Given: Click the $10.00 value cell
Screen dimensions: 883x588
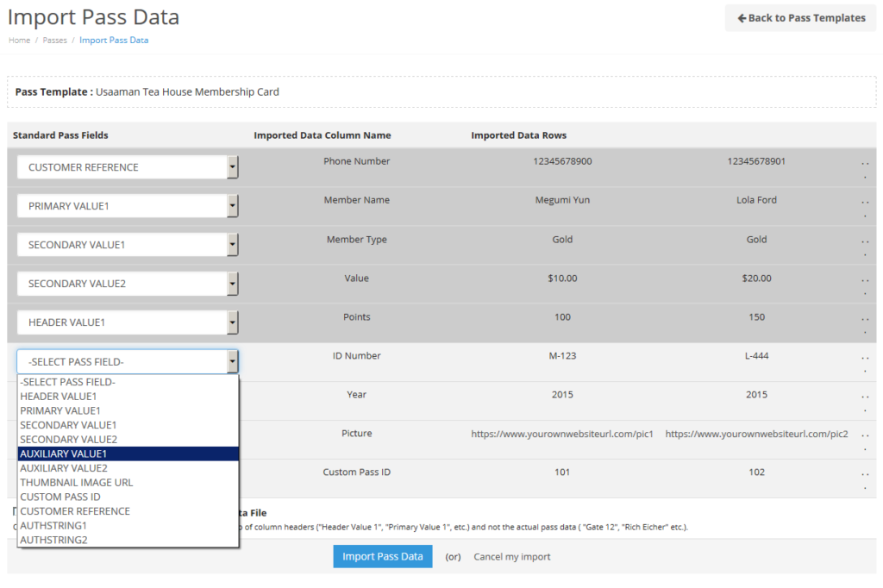Looking at the screenshot, I should (x=562, y=278).
